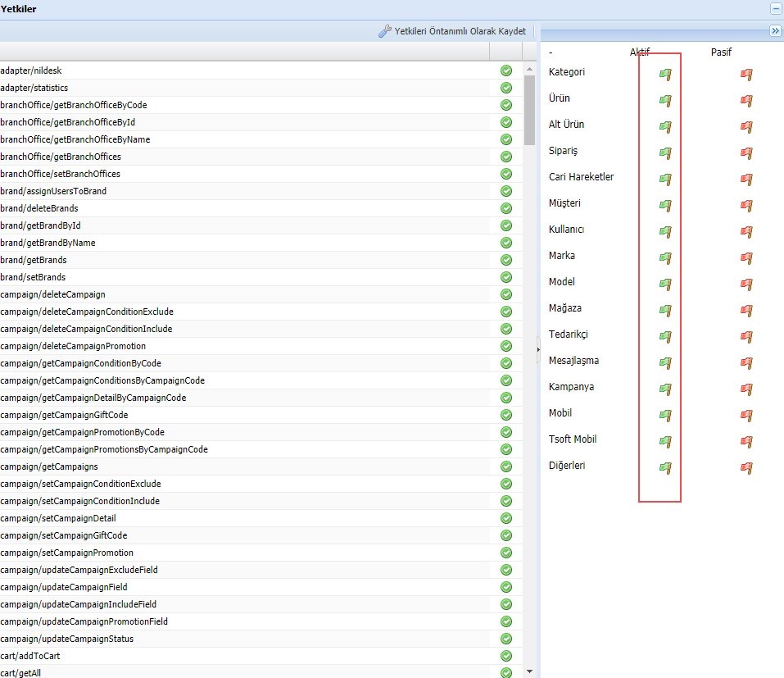
Task: Click the scrollbar up arrow
Action: click(x=529, y=69)
